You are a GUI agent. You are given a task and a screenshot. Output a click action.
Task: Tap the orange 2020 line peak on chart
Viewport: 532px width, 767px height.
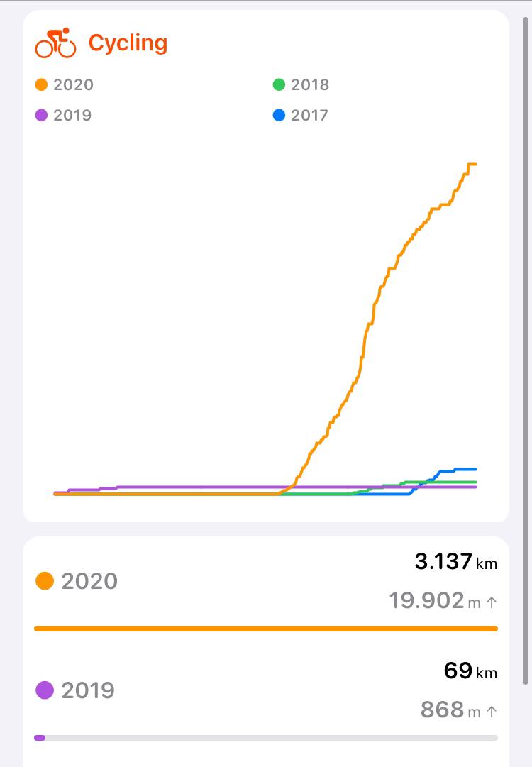click(x=472, y=165)
